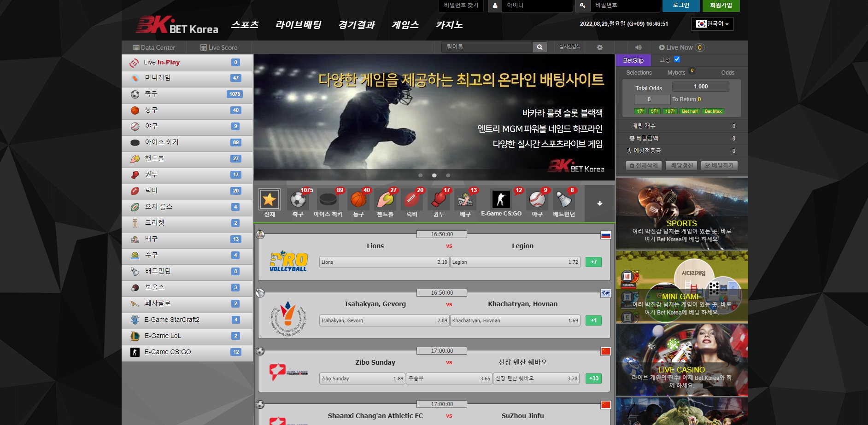Select basketball icon in filter strip
This screenshot has width=868, height=425.
[358, 200]
